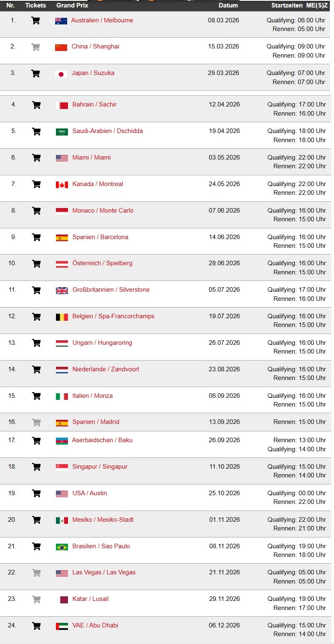Open the Niederlande / Zandvoort race link

(106, 369)
